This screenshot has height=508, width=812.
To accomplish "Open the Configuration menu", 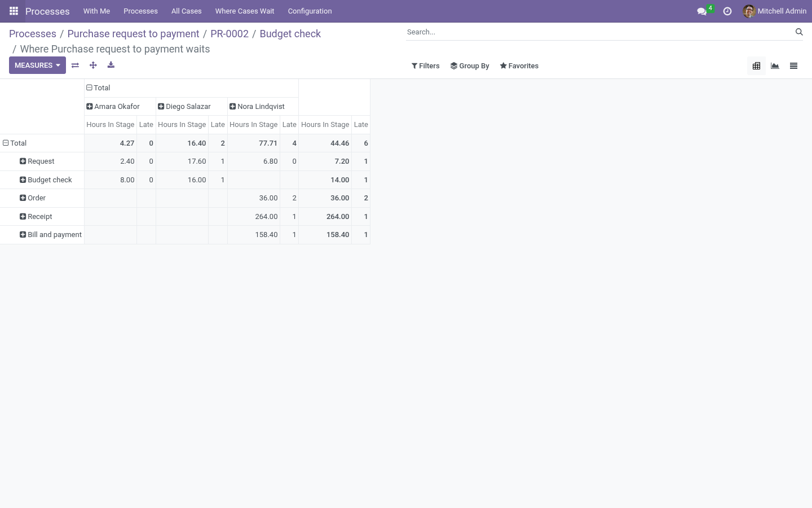I will 310,11.
